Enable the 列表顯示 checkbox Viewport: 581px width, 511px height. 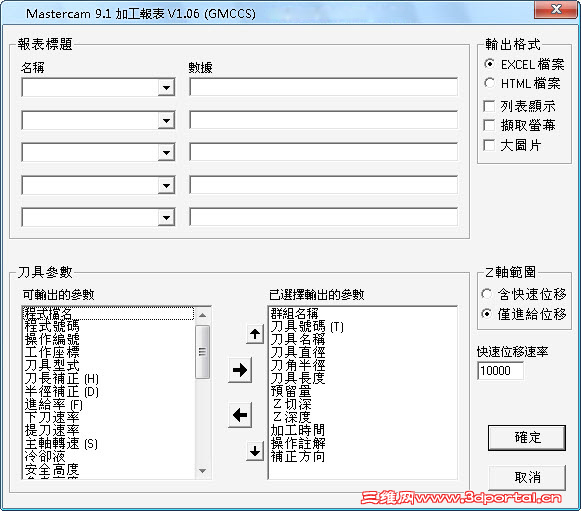pyautogui.click(x=519, y=106)
